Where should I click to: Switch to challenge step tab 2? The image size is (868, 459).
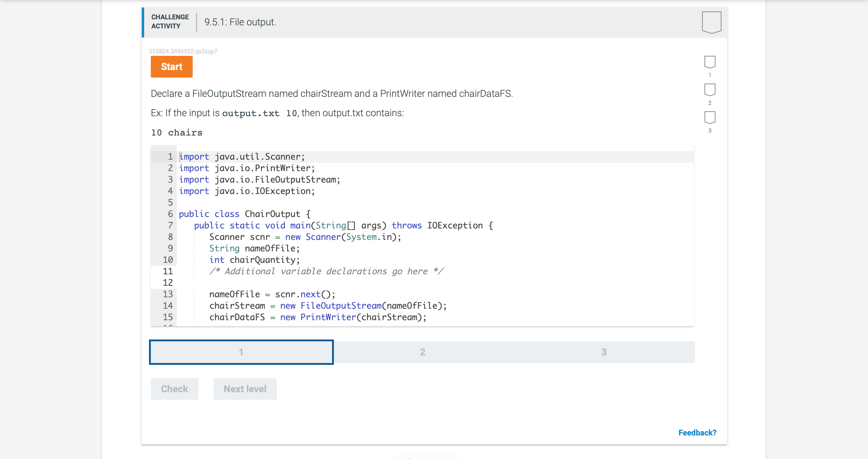(x=423, y=352)
